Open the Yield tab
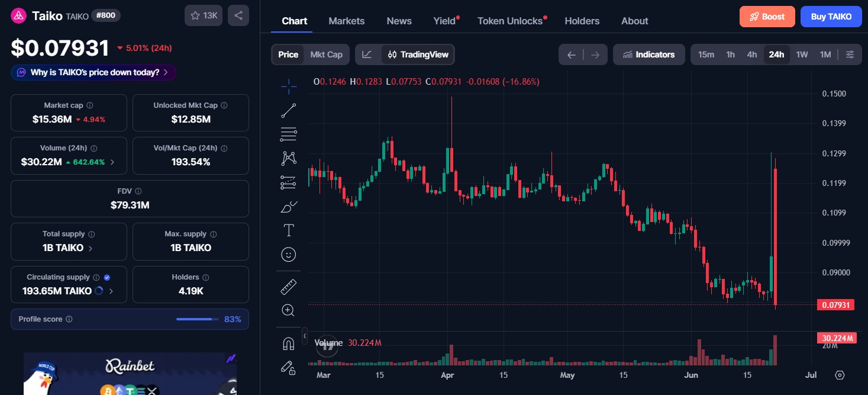The height and width of the screenshot is (395, 868). (445, 21)
